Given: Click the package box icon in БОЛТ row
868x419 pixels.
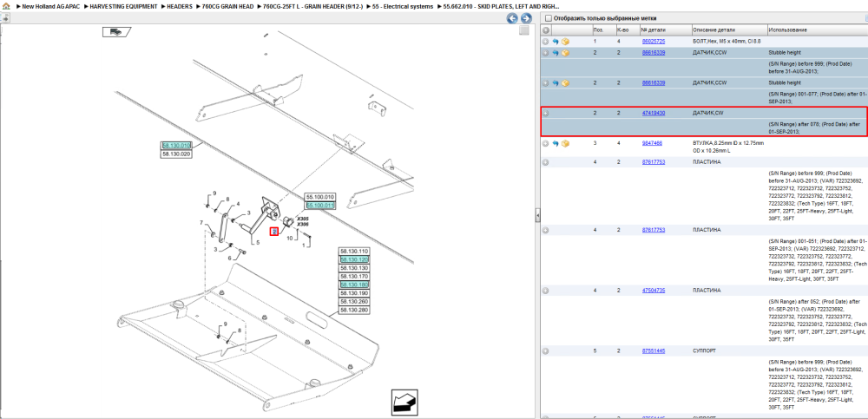Looking at the screenshot, I should (565, 42).
